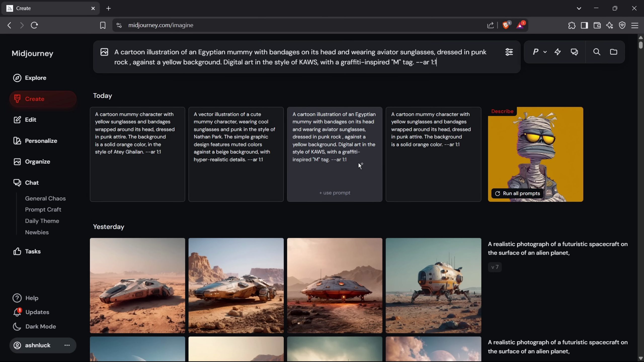The height and width of the screenshot is (362, 644).
Task: Toggle the personalization P button
Action: [535, 52]
